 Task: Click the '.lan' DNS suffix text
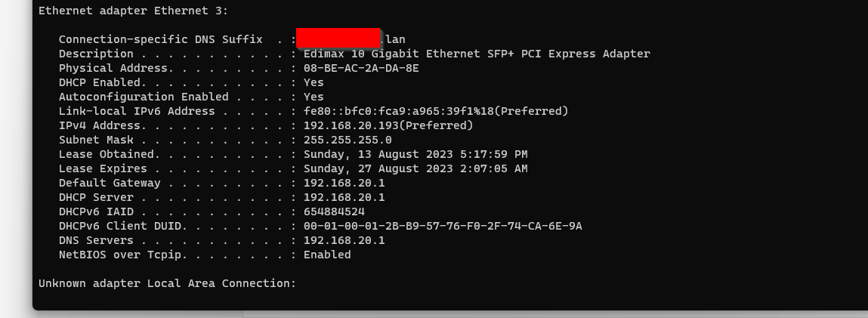click(393, 39)
